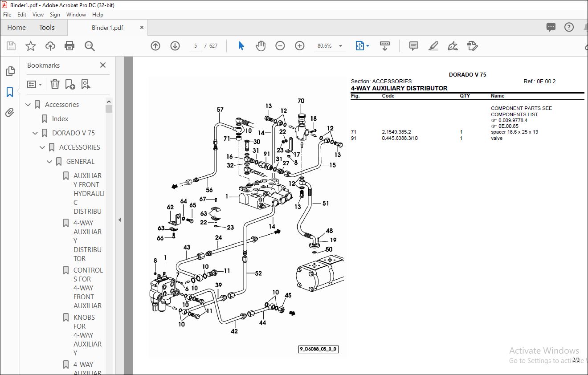This screenshot has width=588, height=375.
Task: Go to previous page arrow
Action: 155,46
